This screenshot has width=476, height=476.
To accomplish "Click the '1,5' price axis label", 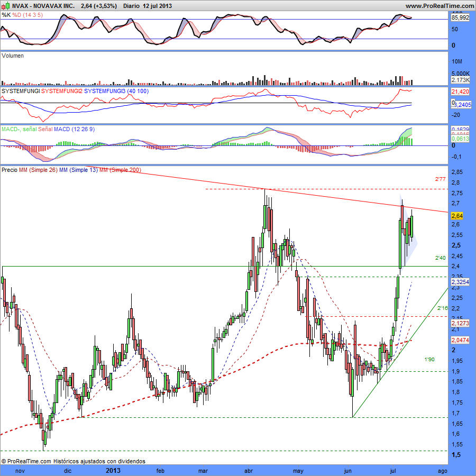I will click(456, 455).
